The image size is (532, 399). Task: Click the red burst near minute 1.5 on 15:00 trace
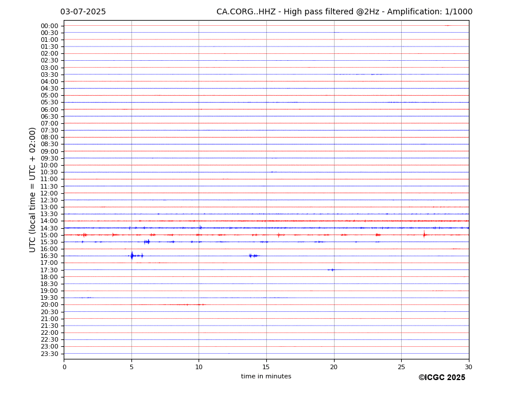[x=84, y=234]
